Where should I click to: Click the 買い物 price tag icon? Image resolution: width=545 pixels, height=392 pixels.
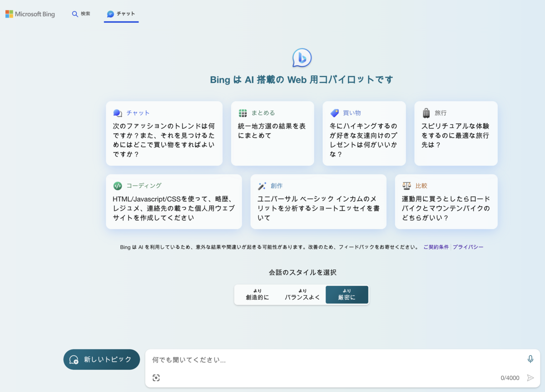(335, 113)
